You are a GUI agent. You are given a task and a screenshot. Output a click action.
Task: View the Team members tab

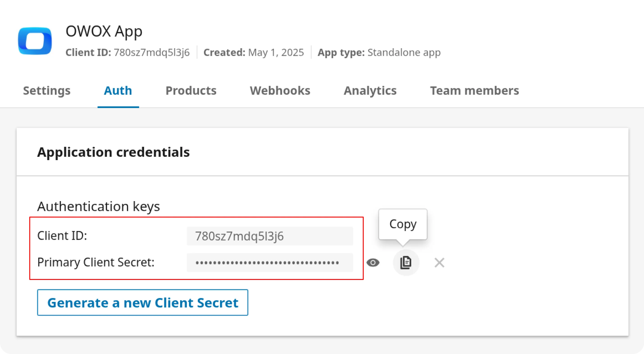click(474, 91)
